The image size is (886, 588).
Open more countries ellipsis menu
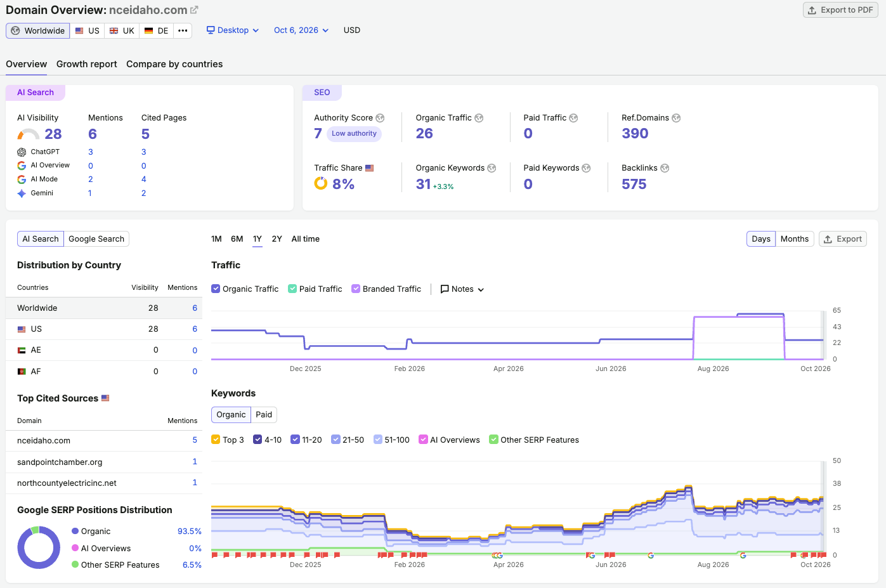pyautogui.click(x=183, y=30)
